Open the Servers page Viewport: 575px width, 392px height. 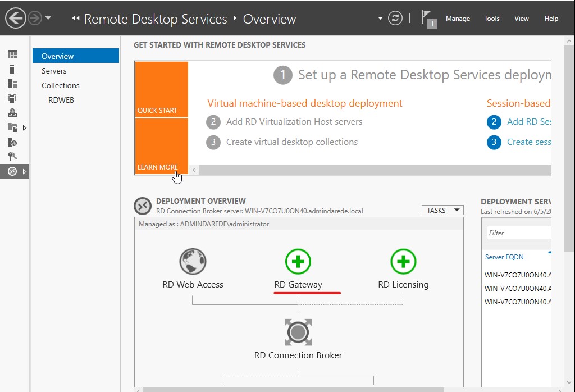click(x=54, y=71)
